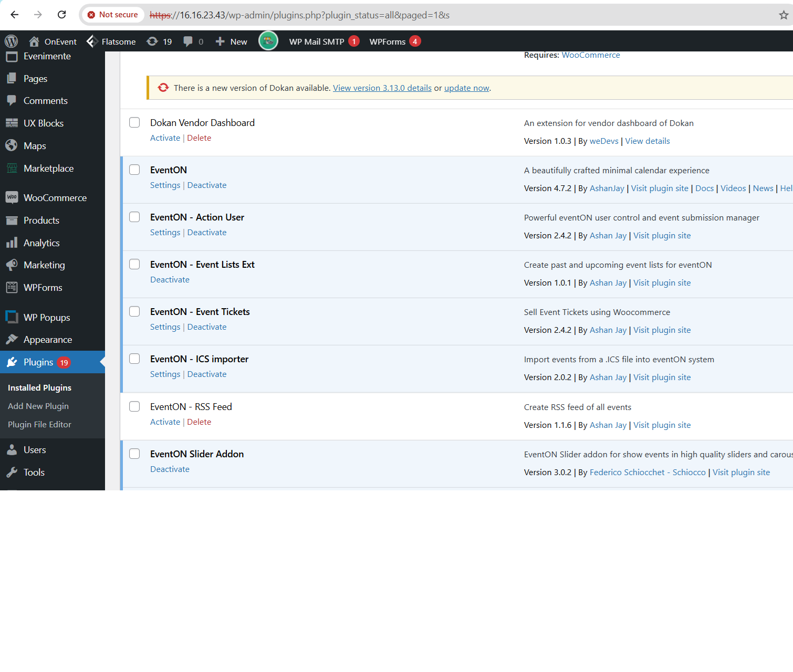Open the OnEvent site menu
793x672 pixels.
[x=53, y=41]
